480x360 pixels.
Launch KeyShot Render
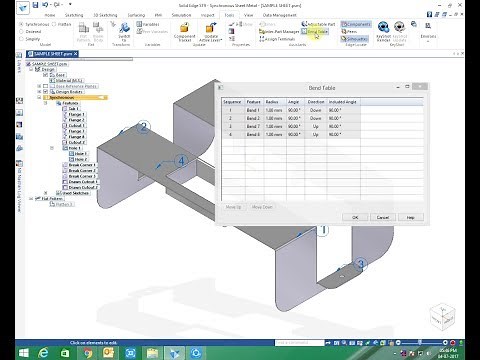[383, 31]
